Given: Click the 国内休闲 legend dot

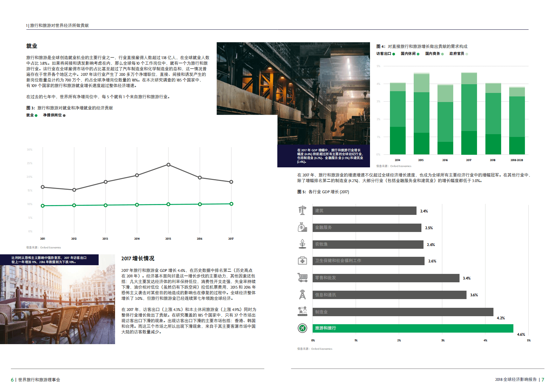Looking at the screenshot, I should pyautogui.click(x=418, y=54).
